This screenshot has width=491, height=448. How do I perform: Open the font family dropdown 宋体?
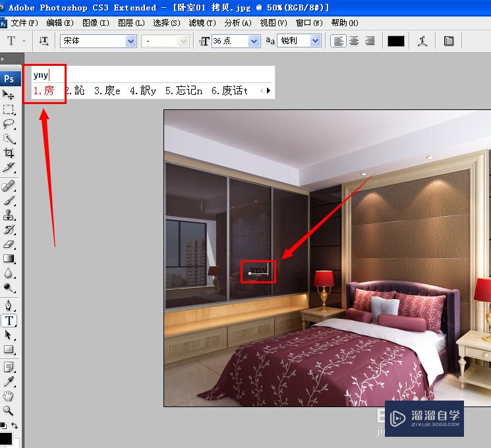[x=131, y=41]
